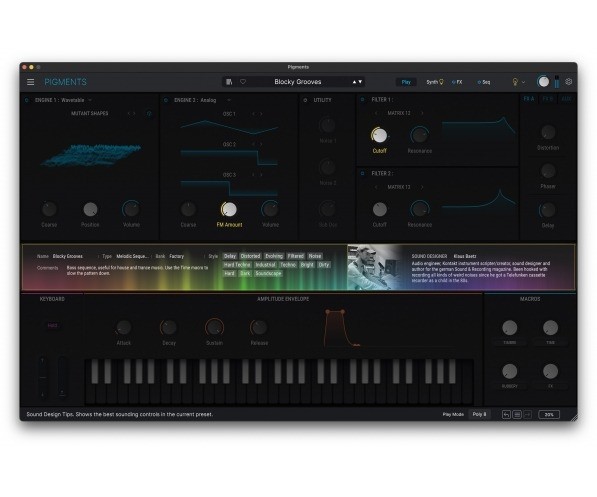
Task: Click the next filter type arrow in Filter 1
Action: pos(422,113)
